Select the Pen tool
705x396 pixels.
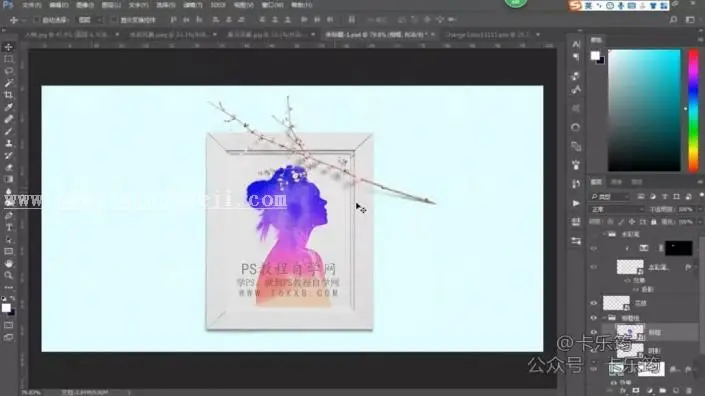[x=9, y=216]
